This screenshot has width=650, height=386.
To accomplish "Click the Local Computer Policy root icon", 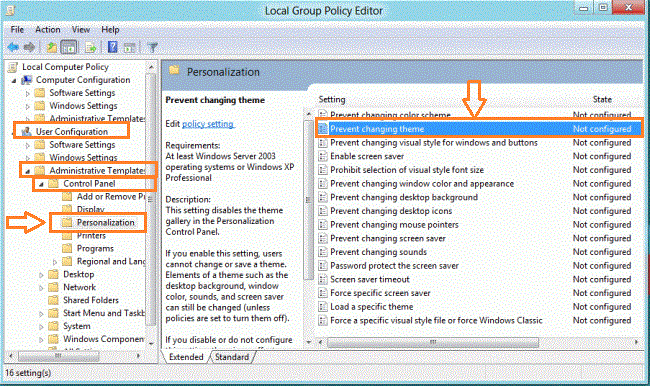I will pos(13,67).
